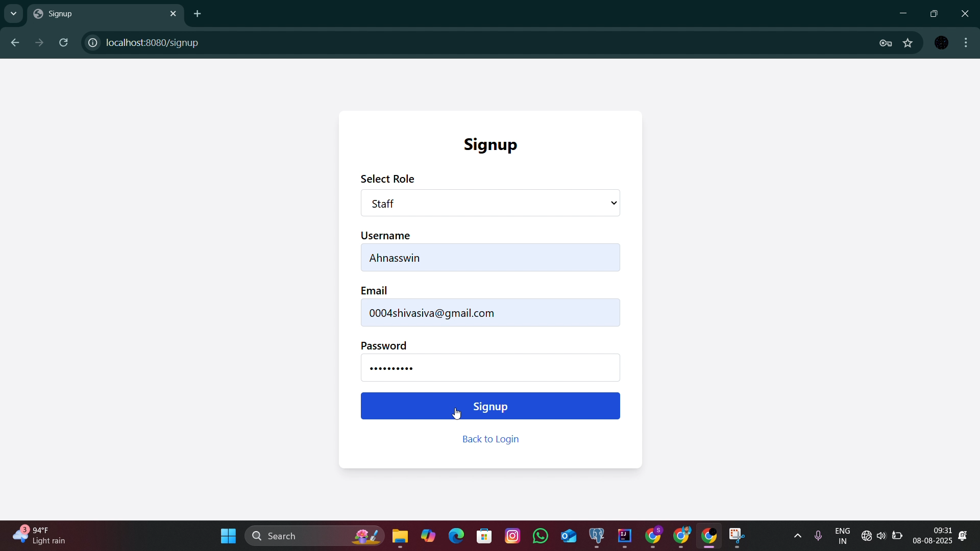Open the Chrome profile avatar

tap(942, 43)
